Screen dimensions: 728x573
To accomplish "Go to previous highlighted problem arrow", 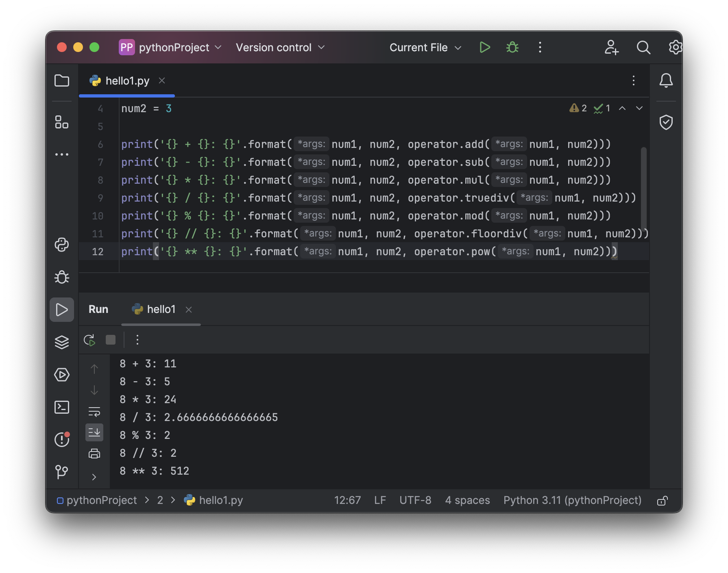I will click(x=622, y=108).
